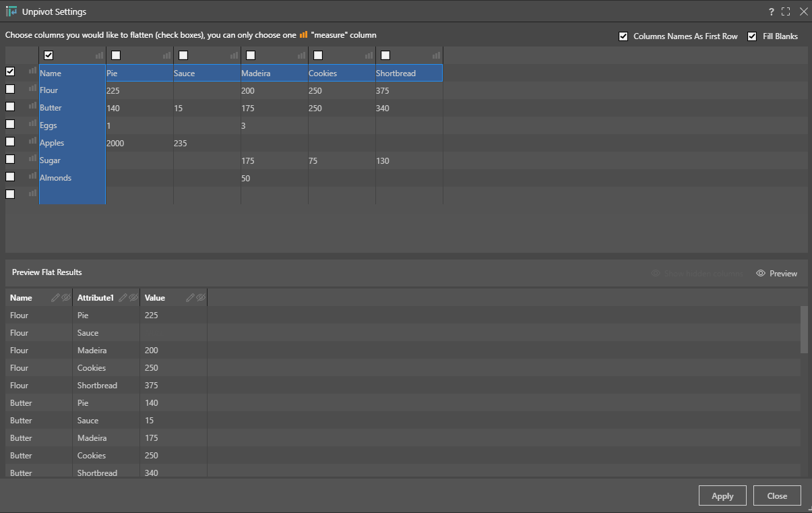Select the Cookies column checkbox

click(x=318, y=55)
